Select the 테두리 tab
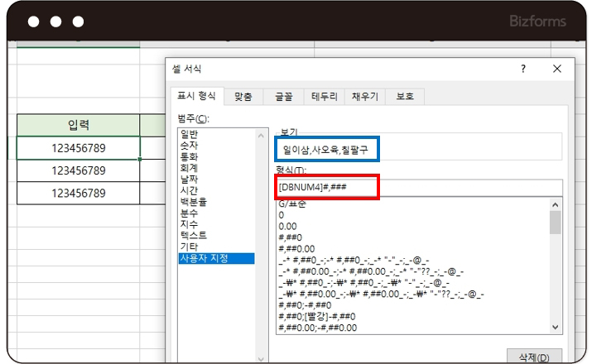Image resolution: width=592 pixels, height=364 pixels. tap(324, 97)
